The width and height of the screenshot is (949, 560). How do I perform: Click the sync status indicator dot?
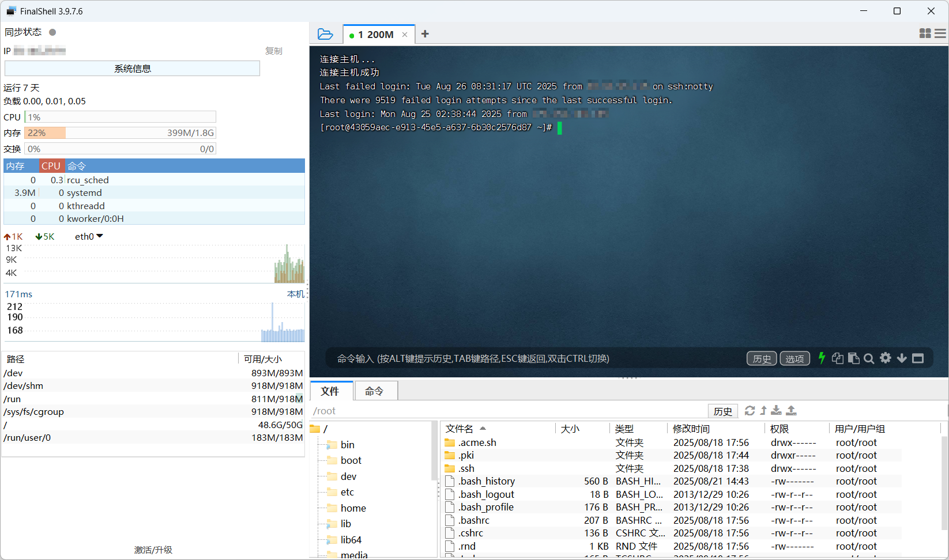(x=52, y=32)
